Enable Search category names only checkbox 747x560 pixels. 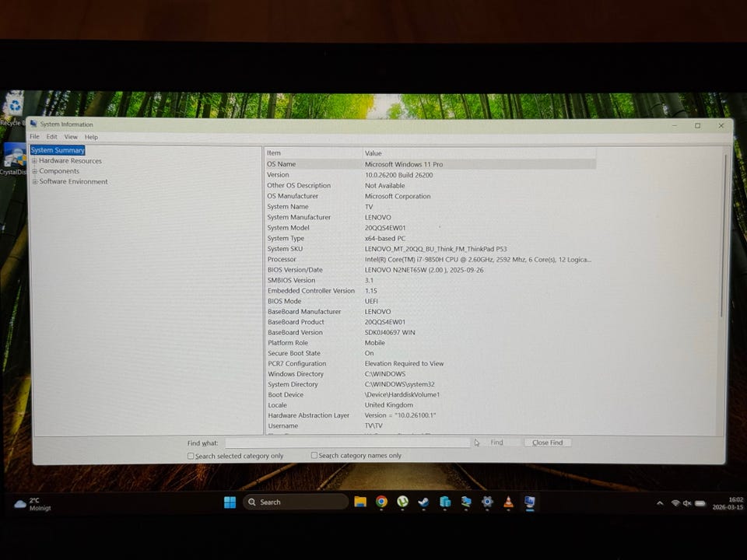click(x=314, y=455)
